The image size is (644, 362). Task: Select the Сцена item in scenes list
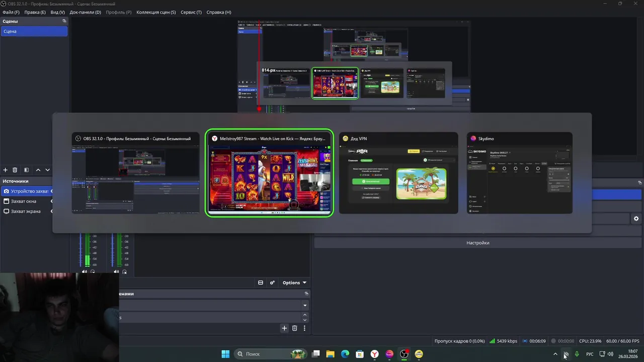pyautogui.click(x=34, y=31)
